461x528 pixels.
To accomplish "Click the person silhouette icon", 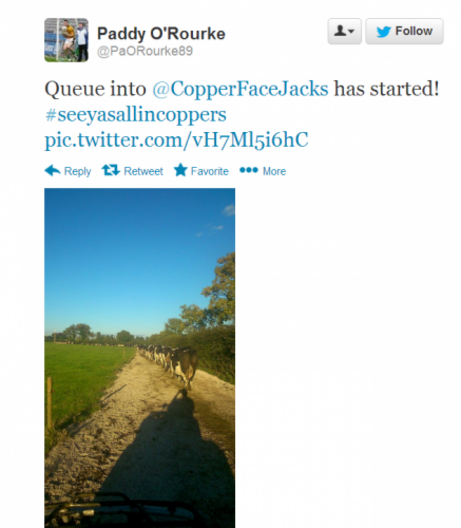I will tap(340, 31).
